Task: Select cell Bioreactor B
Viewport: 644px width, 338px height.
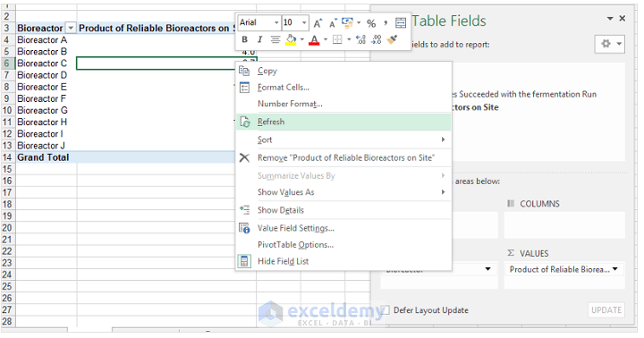Action: 46,52
